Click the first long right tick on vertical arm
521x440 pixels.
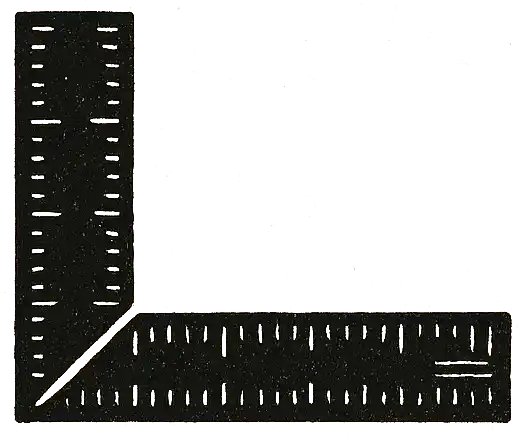(105, 121)
